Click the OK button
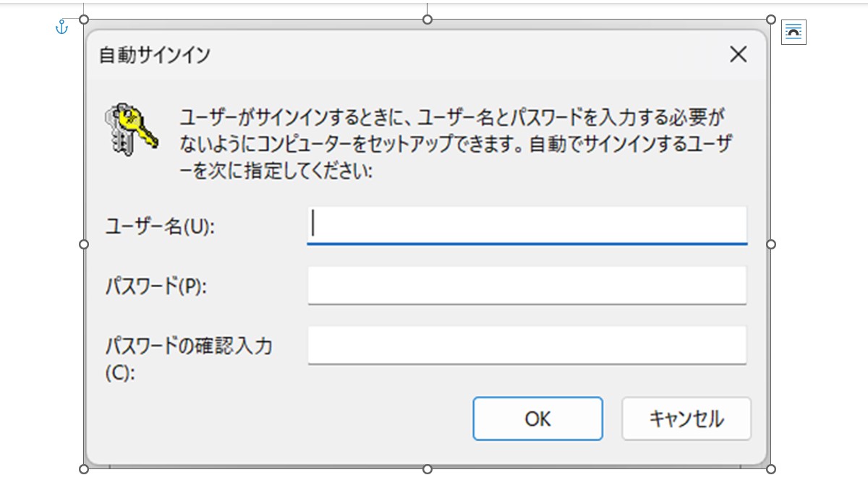The width and height of the screenshot is (868, 488). click(x=537, y=419)
